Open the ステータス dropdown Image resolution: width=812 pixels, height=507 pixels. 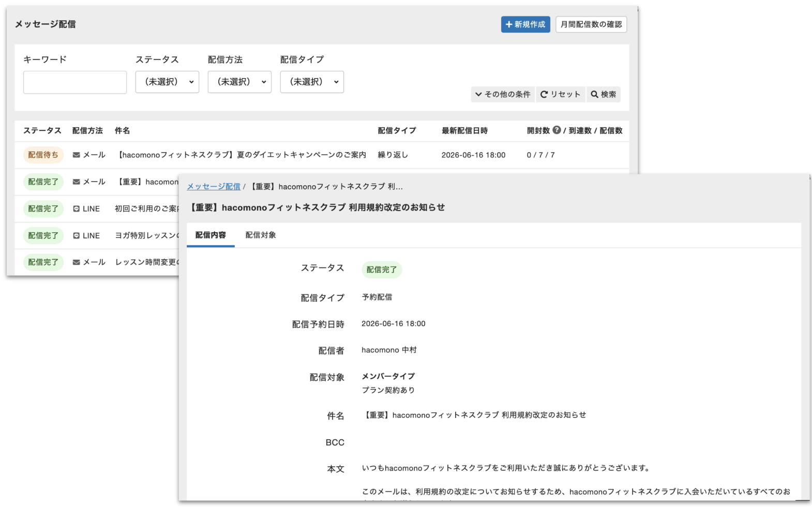(167, 82)
